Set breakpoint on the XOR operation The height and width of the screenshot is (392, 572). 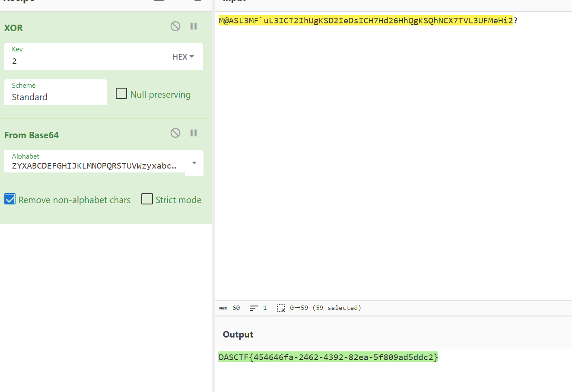click(x=194, y=26)
